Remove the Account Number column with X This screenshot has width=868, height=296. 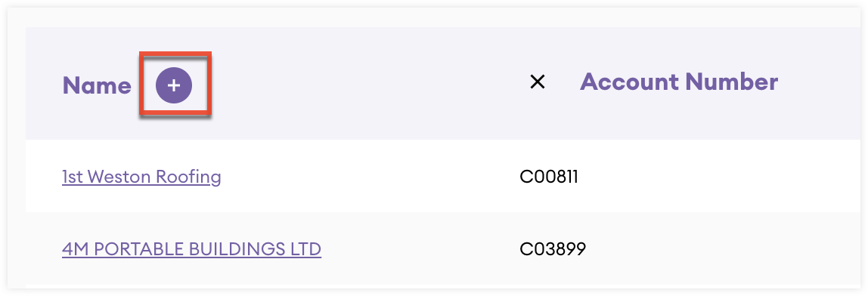coord(538,82)
